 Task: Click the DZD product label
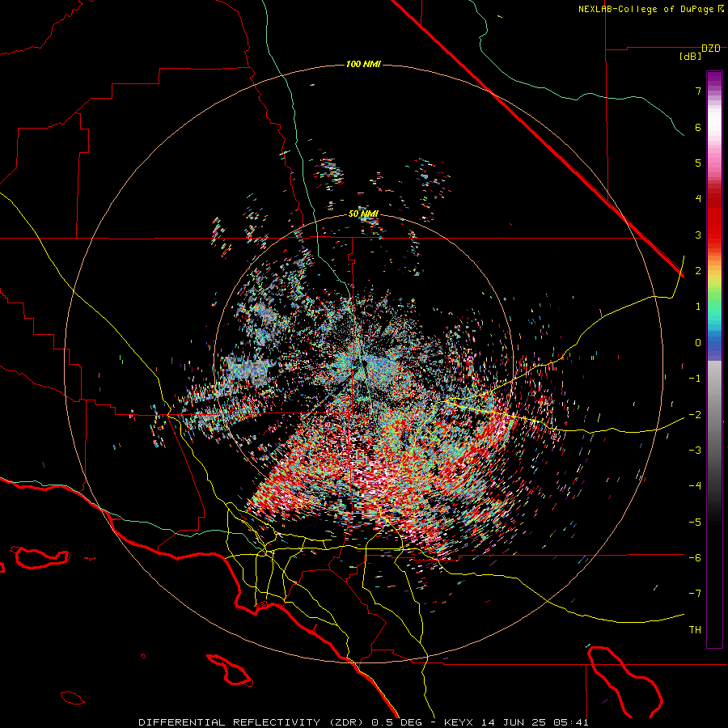coord(711,49)
